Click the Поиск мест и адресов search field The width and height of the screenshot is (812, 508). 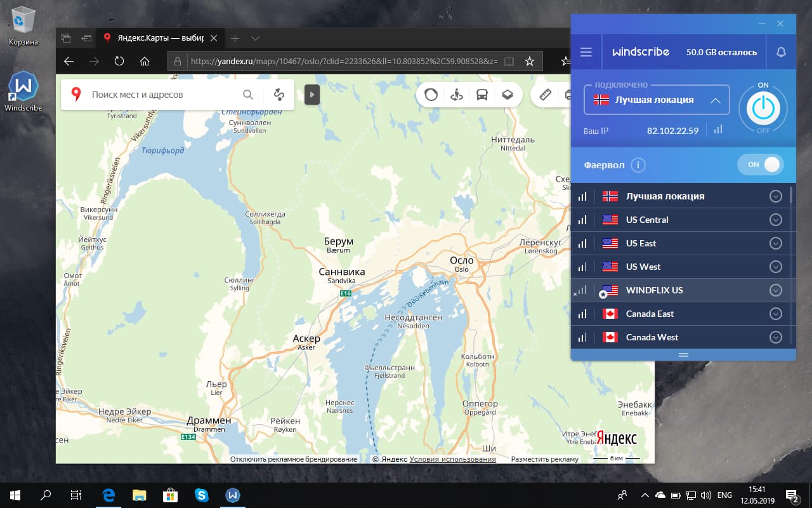162,95
